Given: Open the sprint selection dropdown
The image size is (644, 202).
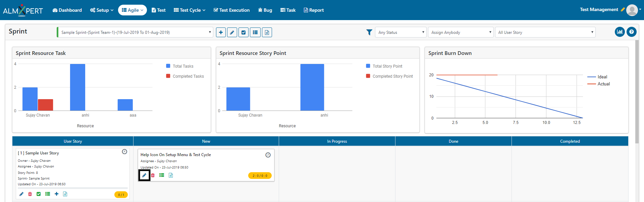Looking at the screenshot, I should [x=135, y=32].
